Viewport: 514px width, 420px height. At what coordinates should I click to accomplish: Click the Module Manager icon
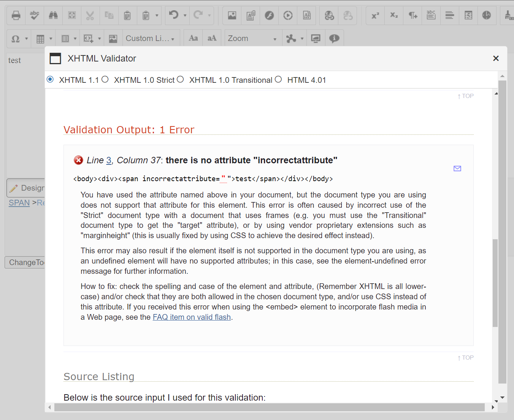(x=291, y=38)
